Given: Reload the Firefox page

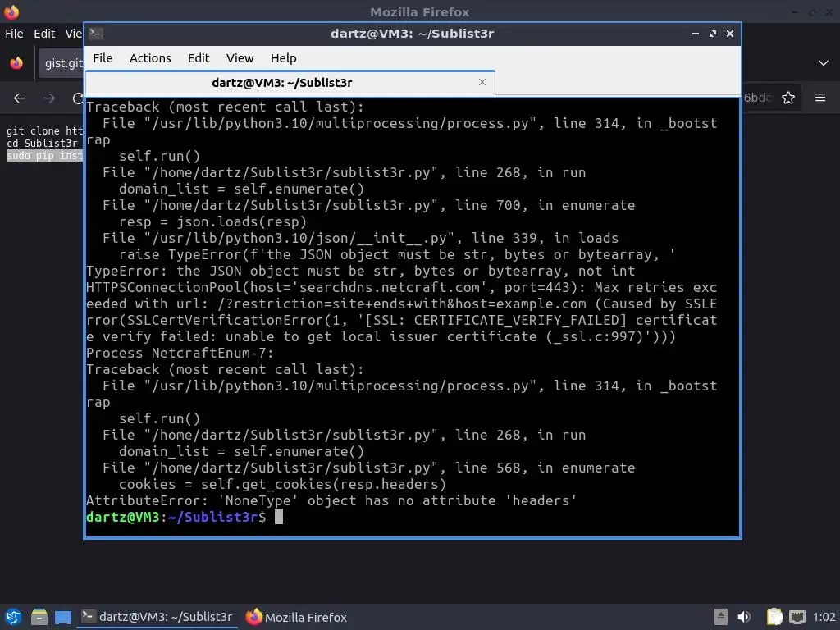Looking at the screenshot, I should point(78,98).
